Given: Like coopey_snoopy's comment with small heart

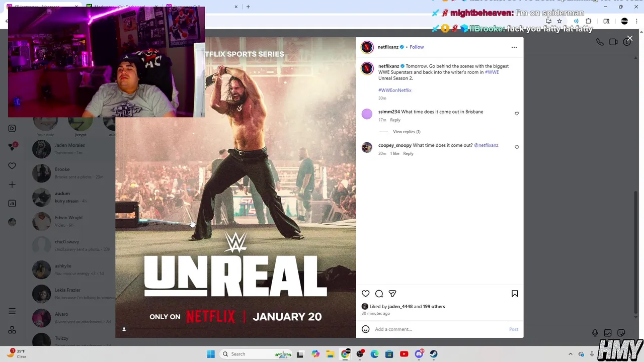Looking at the screenshot, I should click(517, 147).
